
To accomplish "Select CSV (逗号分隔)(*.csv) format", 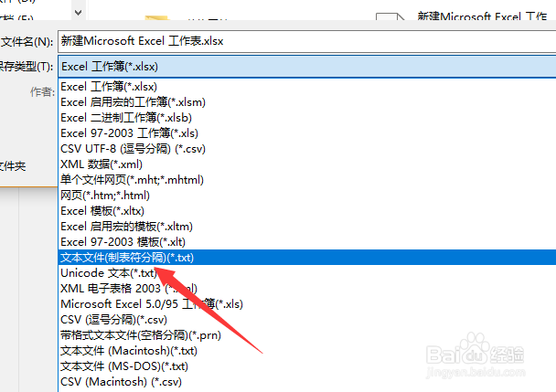I will pyautogui.click(x=307, y=320).
